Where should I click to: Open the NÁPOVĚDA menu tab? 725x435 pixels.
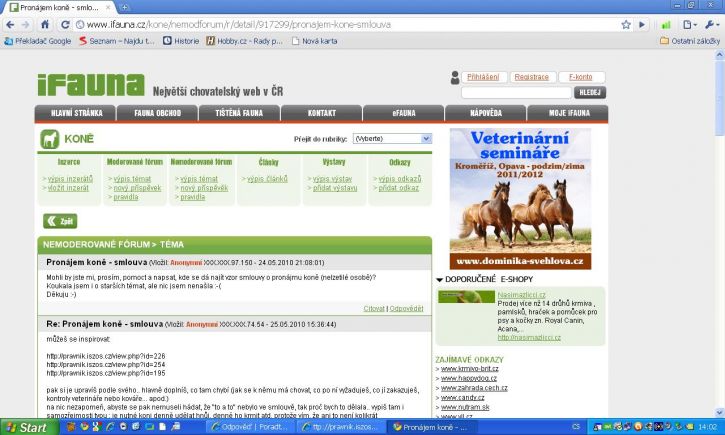tap(485, 113)
